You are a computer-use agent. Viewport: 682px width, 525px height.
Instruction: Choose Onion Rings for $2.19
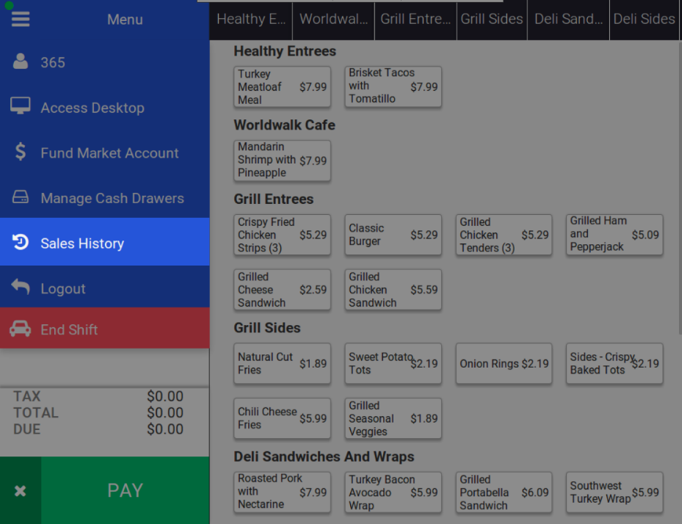tap(504, 364)
